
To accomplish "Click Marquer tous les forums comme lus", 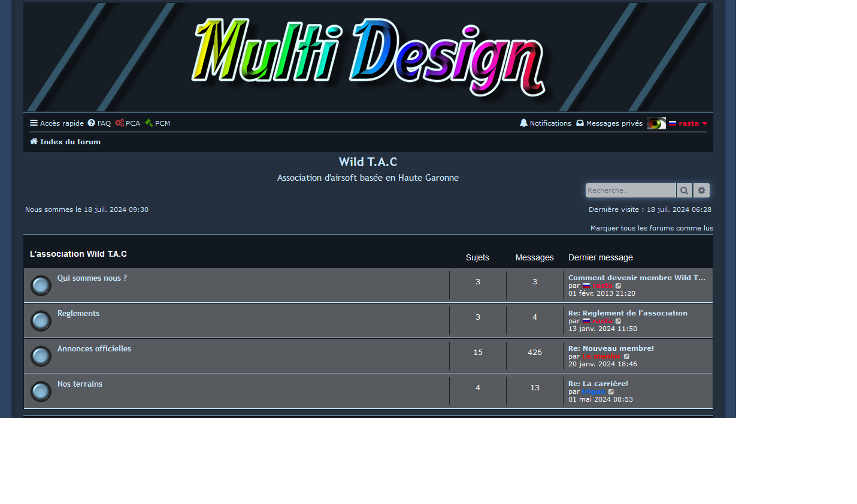I will [x=651, y=228].
